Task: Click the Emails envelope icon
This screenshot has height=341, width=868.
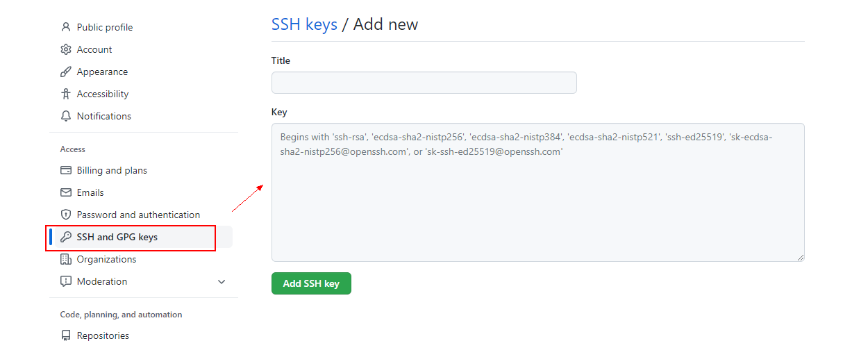Action: tap(66, 192)
